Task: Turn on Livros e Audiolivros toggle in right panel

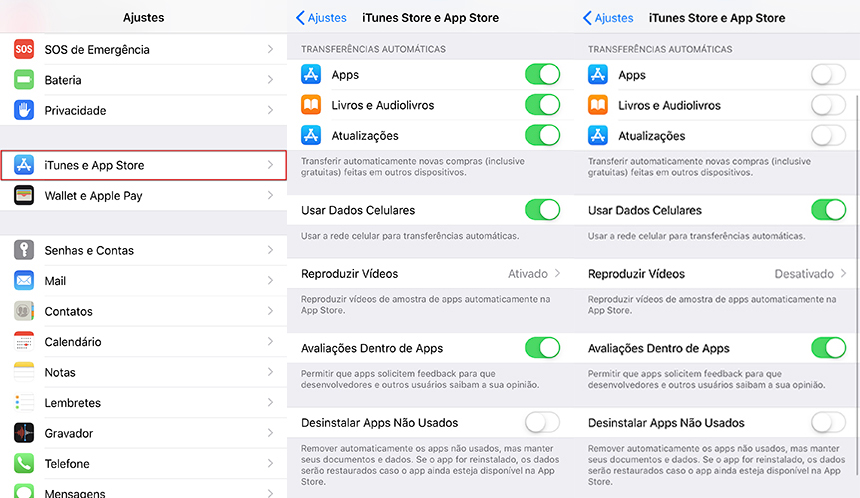Action: [829, 105]
